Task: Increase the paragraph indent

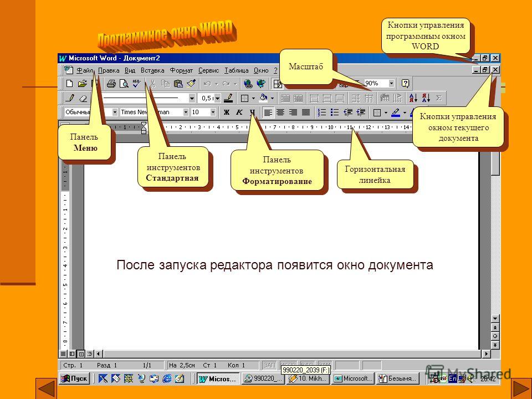Action: tap(361, 112)
